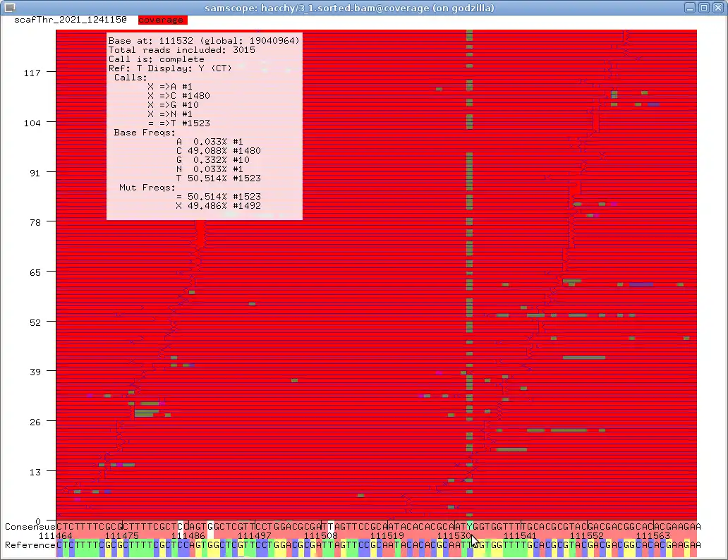
Task: Click 'Ref: T Display: Y (CT)' line
Action: [x=171, y=68]
